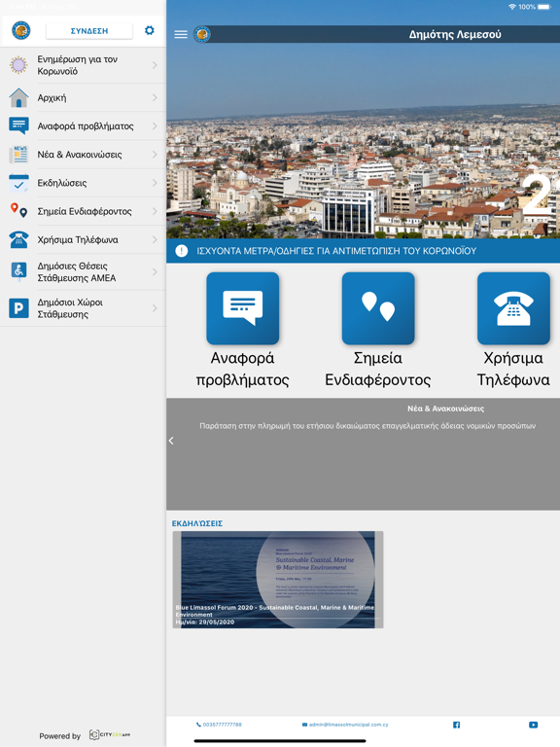
Task: Open ΙΣΧΥΟΝΤΑ ΜΕΤΡΑ/ΟΔΗΓΙΕΣ coronavirus banner
Action: 363,251
